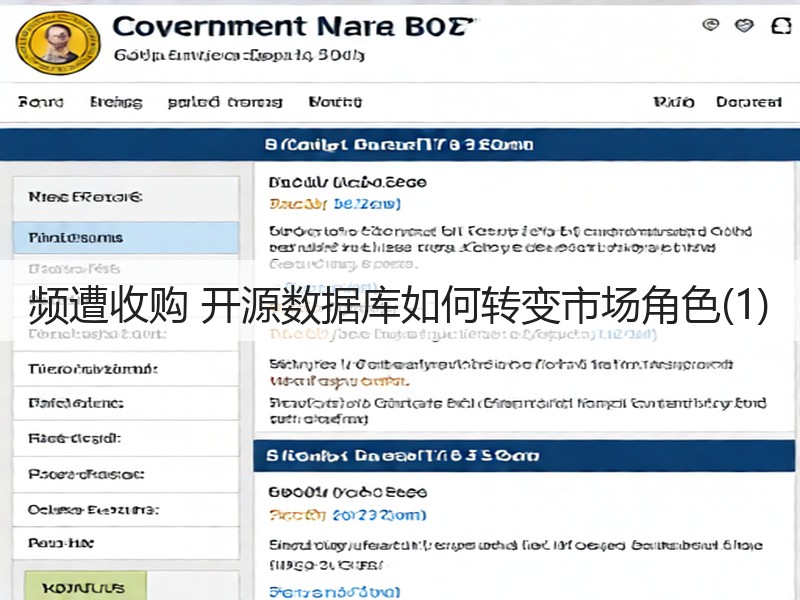Click the first article's bold black heading

347,182
